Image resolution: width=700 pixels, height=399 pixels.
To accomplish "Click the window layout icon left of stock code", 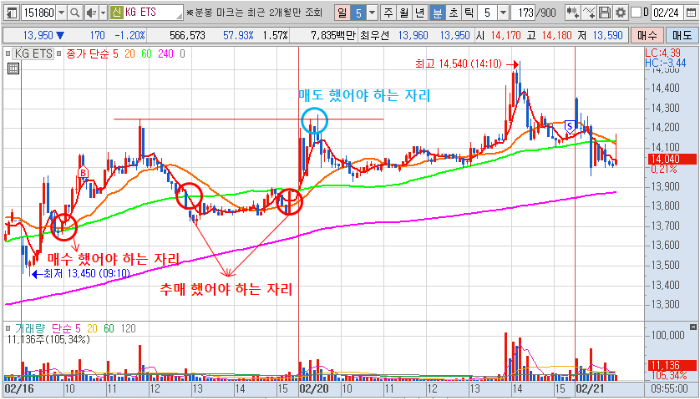I will coord(13,12).
